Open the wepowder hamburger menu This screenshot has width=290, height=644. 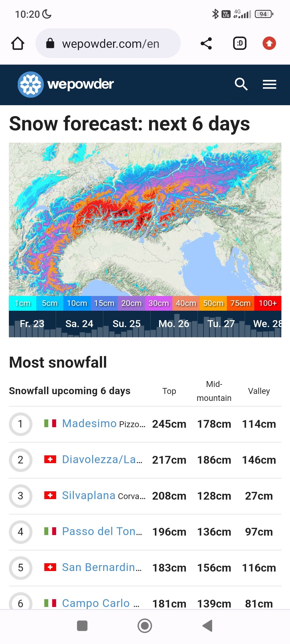(x=269, y=85)
